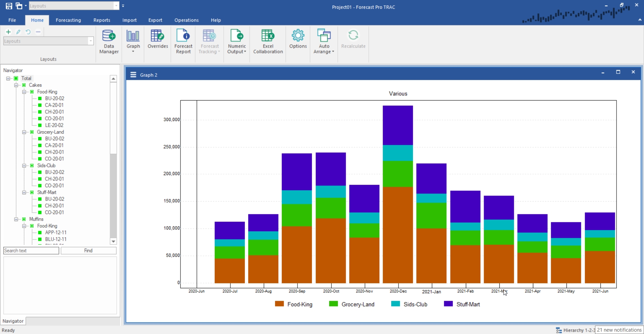This screenshot has height=334, width=644.
Task: Close the Graph 2 window
Action: (x=633, y=72)
